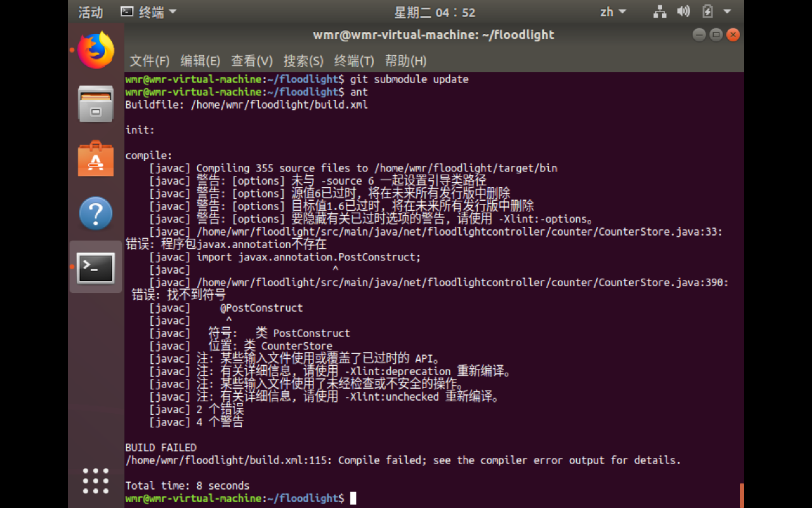Image resolution: width=812 pixels, height=508 pixels.
Task: Click the '错误: 找不到符号' text
Action: (x=179, y=295)
